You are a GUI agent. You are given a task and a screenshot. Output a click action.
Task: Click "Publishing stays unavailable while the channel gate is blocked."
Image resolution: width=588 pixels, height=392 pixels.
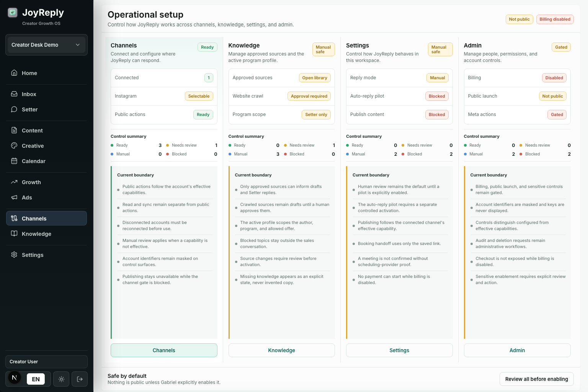(x=160, y=279)
